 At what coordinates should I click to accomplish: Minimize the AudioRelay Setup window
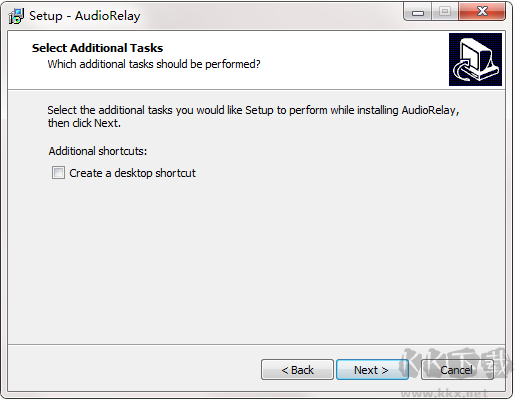(x=418, y=12)
